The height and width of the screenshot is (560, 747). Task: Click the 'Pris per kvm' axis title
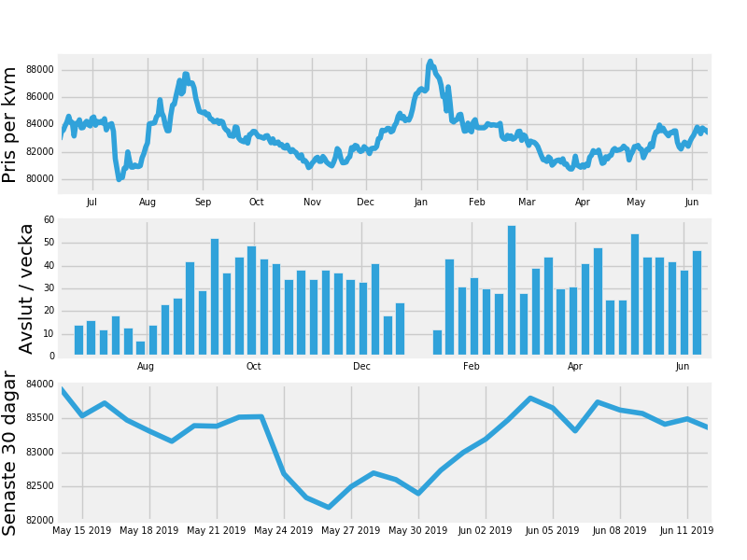(9, 125)
